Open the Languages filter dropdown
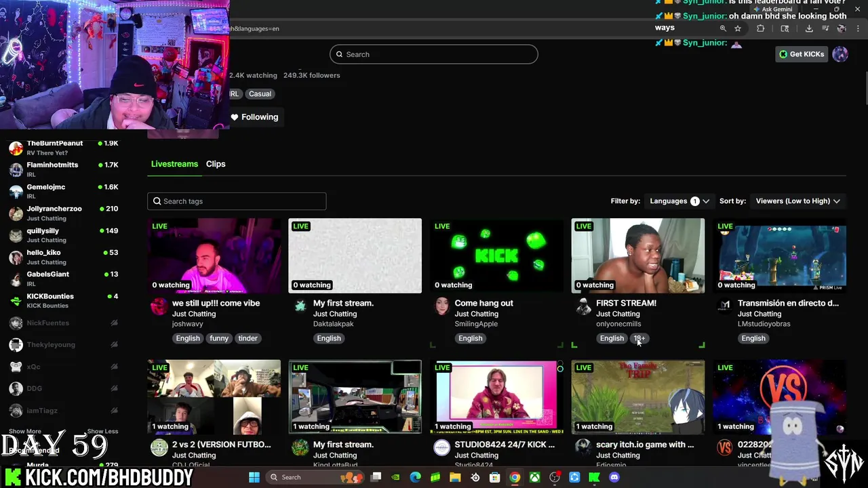 tap(679, 201)
